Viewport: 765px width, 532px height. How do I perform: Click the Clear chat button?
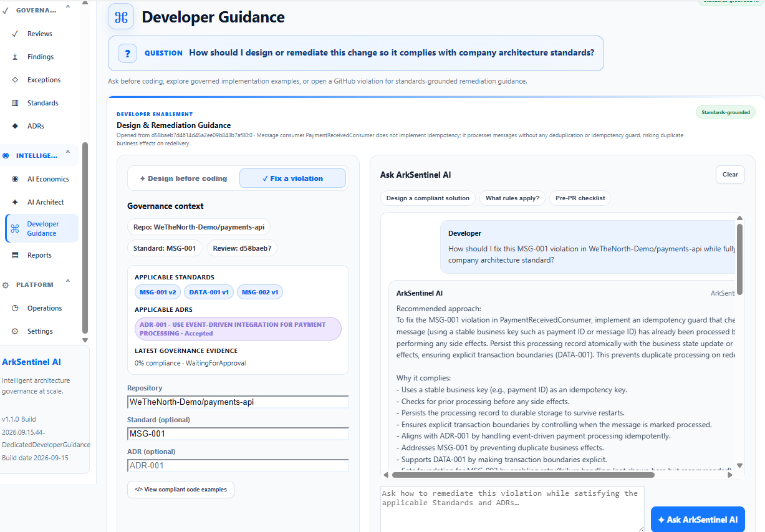pyautogui.click(x=730, y=175)
